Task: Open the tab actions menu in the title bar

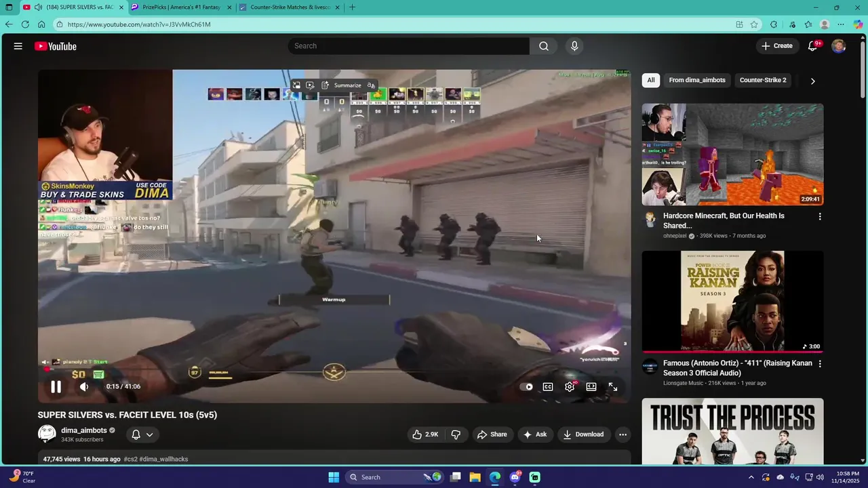Action: click(x=9, y=7)
